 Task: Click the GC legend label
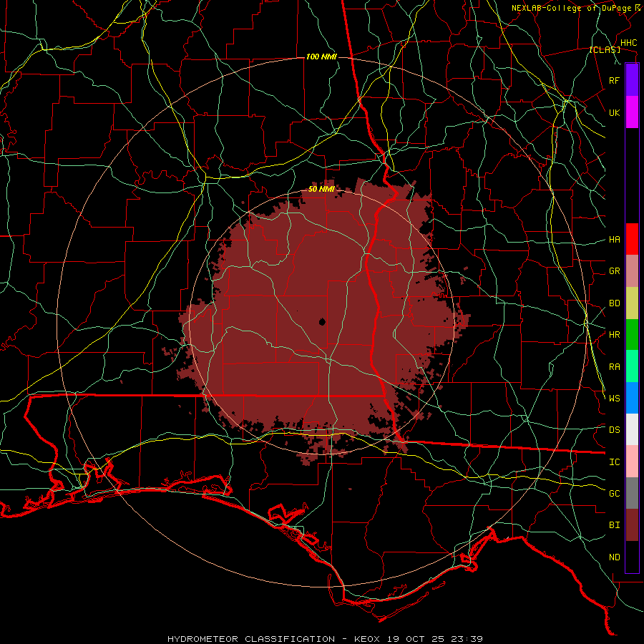pos(615,493)
